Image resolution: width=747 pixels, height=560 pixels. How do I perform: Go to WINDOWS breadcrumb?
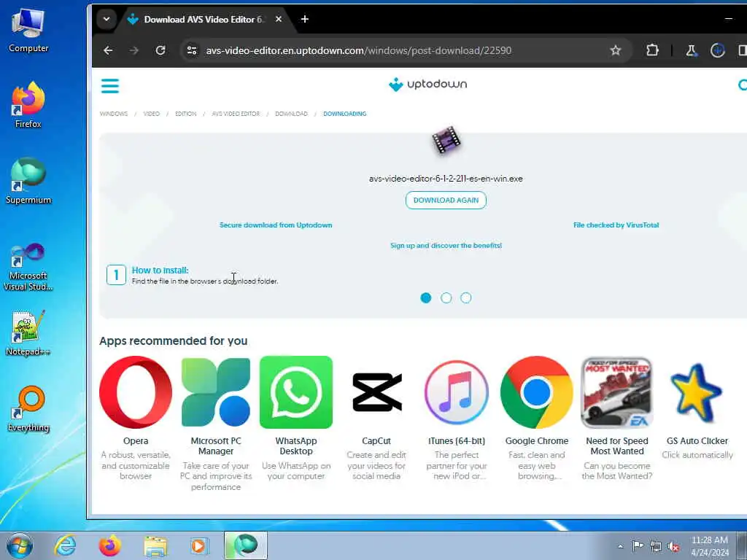[113, 114]
